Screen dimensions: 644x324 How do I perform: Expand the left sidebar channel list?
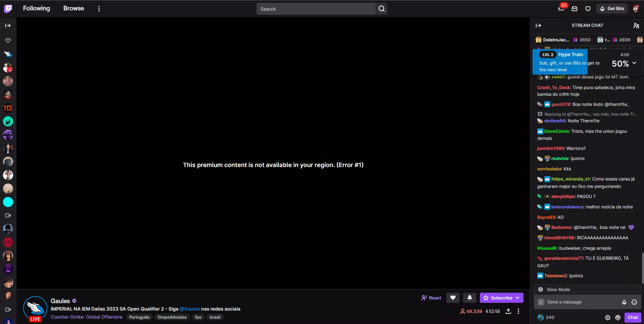coord(8,26)
